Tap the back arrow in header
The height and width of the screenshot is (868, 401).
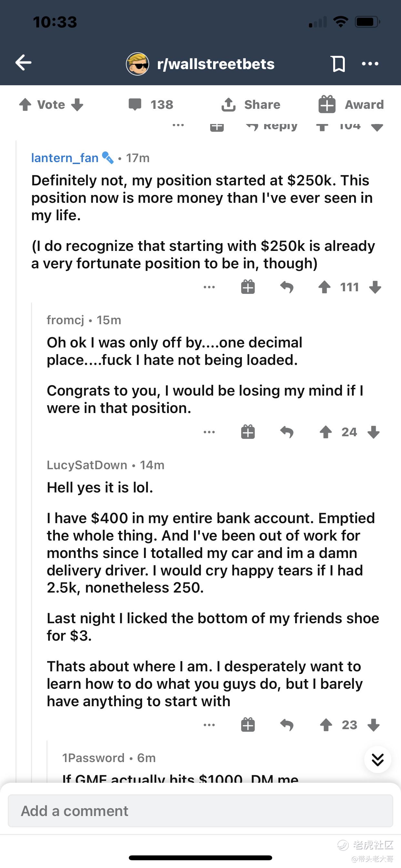pyautogui.click(x=23, y=63)
